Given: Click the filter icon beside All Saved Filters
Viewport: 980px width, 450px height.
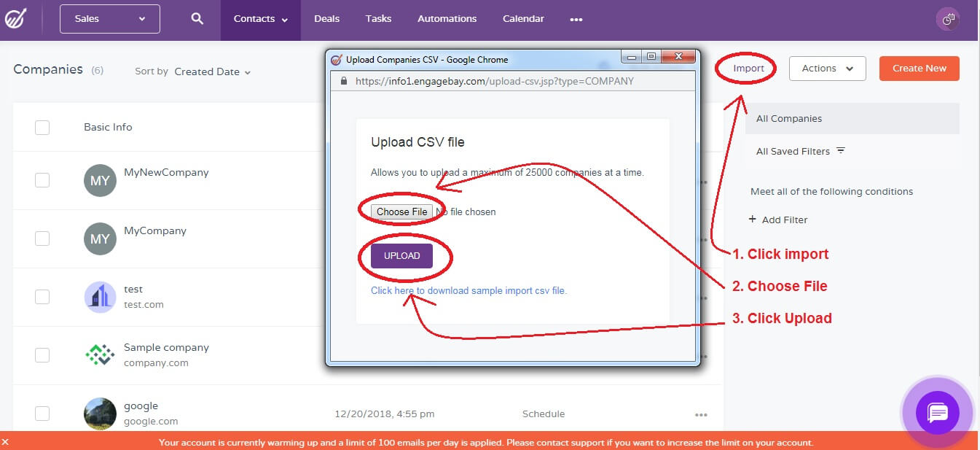Looking at the screenshot, I should [841, 150].
